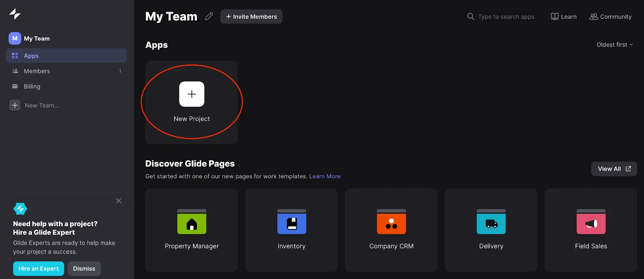Click the Billing card icon
Image resolution: width=644 pixels, height=279 pixels.
[15, 86]
